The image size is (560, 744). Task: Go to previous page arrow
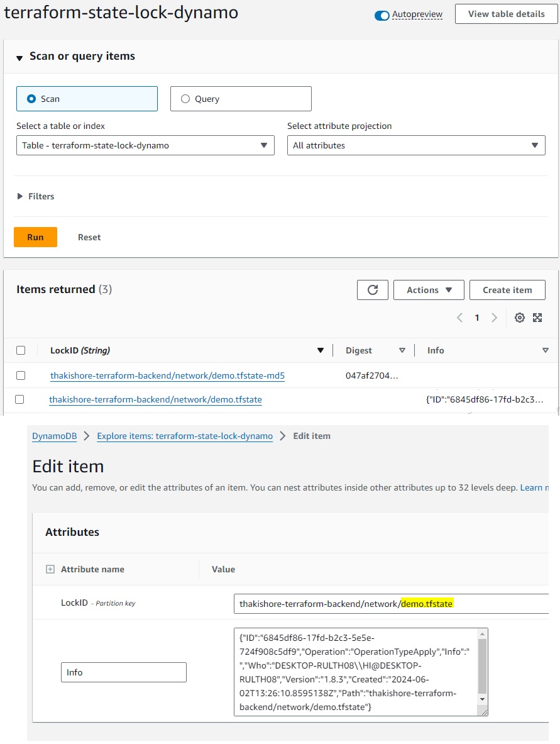coord(459,318)
